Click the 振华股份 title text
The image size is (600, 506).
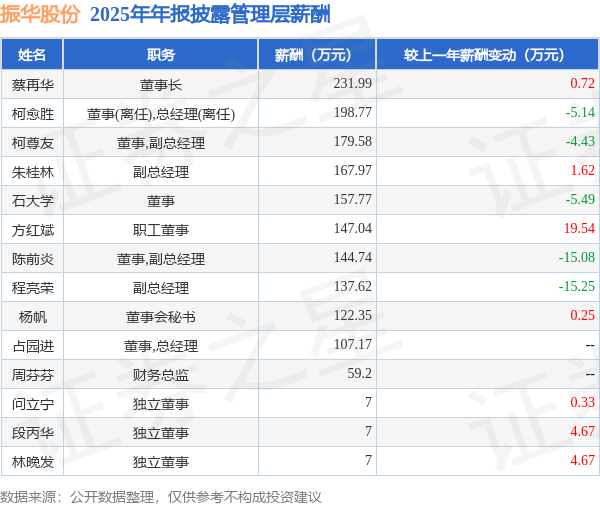point(40,15)
